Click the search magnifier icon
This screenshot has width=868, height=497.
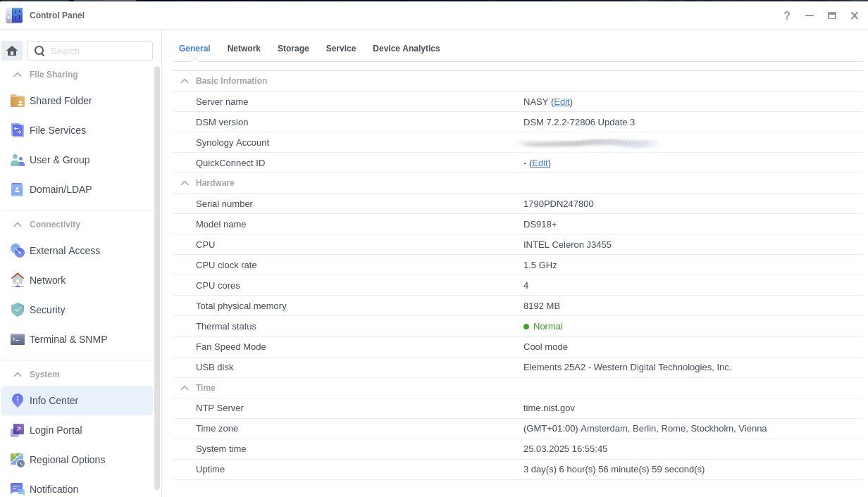coord(39,51)
